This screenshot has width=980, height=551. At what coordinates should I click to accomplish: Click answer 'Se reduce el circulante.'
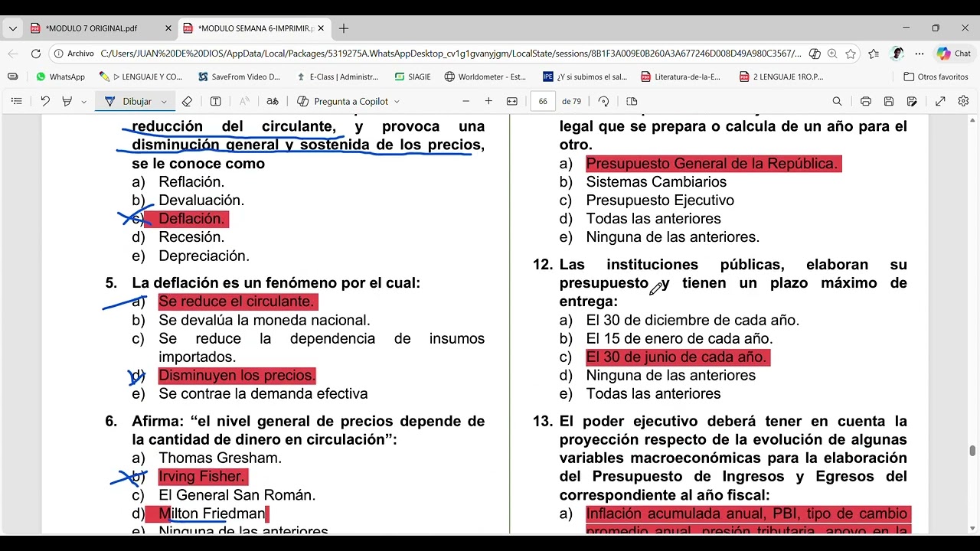tap(237, 302)
